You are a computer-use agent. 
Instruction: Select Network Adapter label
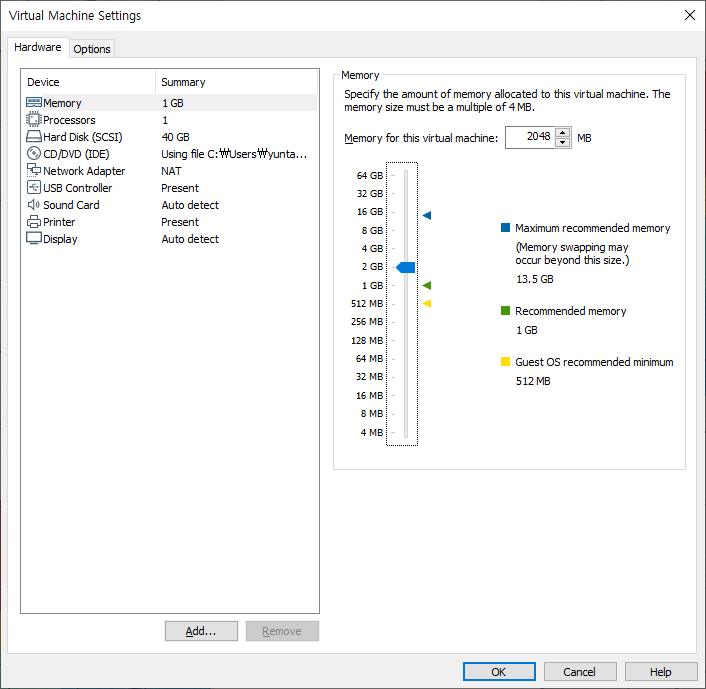[x=84, y=171]
